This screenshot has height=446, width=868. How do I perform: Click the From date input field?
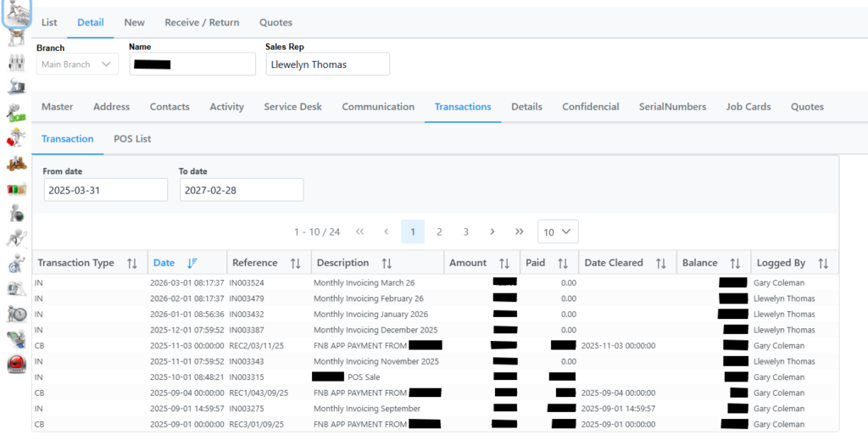pyautogui.click(x=105, y=190)
